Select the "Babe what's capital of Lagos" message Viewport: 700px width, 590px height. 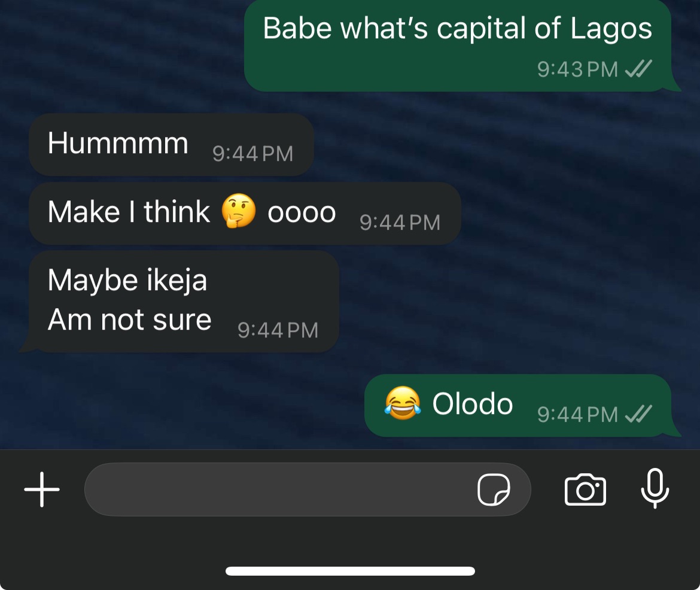tap(457, 29)
